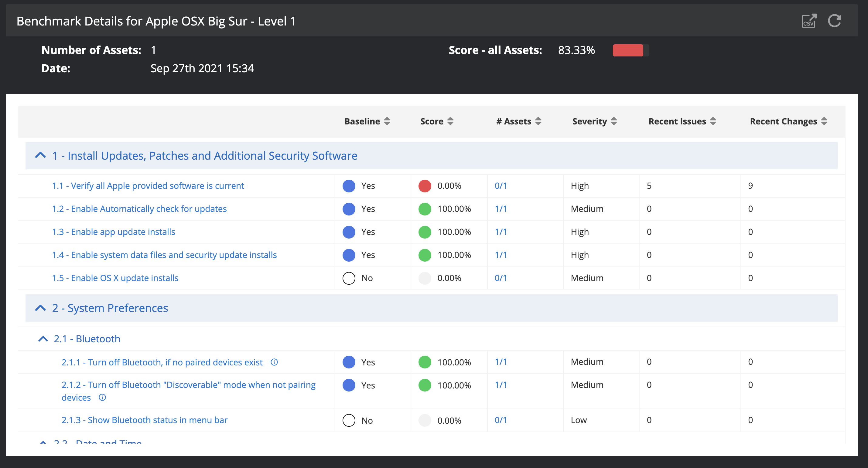This screenshot has height=468, width=868.
Task: Click the CSV export icon
Action: 808,21
